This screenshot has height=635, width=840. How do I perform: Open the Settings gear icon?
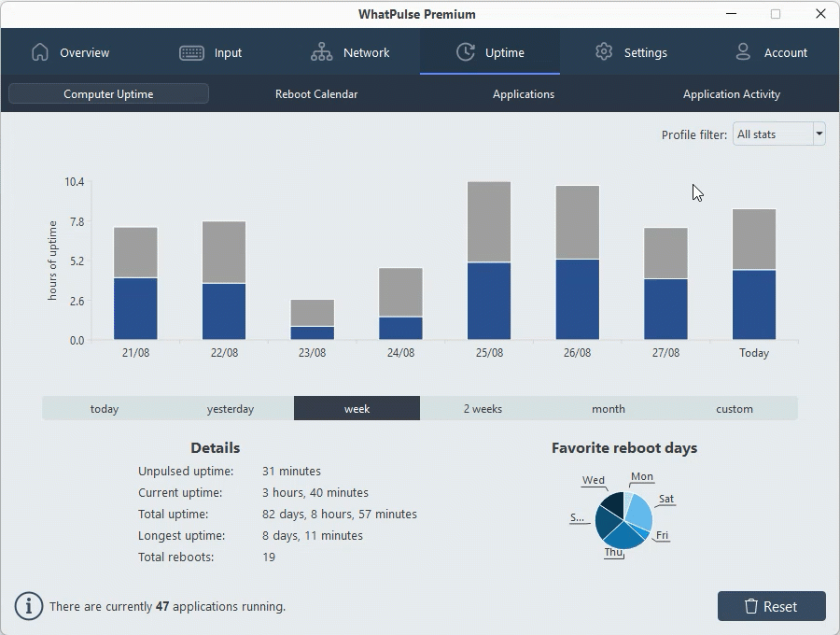[604, 52]
